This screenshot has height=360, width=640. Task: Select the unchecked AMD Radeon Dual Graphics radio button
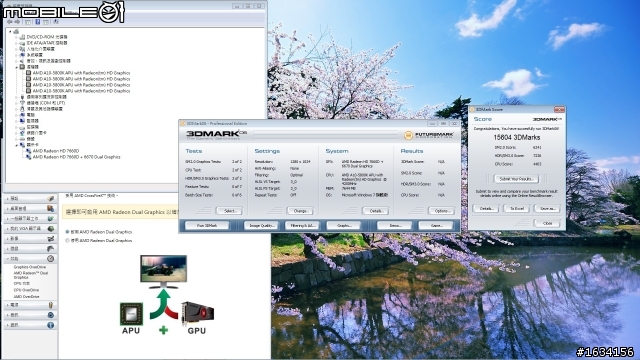(x=67, y=241)
